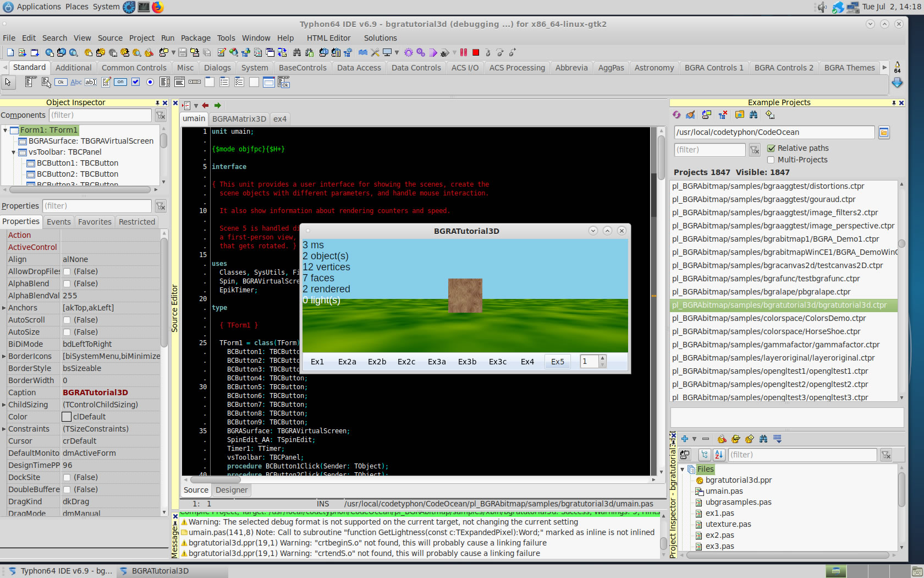924x578 pixels.
Task: Click the broom clean icon in Example Projects
Action: point(691,114)
